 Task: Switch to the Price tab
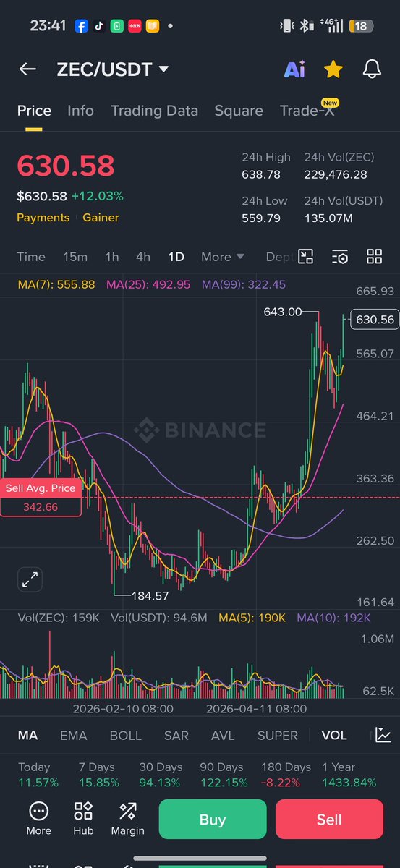(x=34, y=111)
